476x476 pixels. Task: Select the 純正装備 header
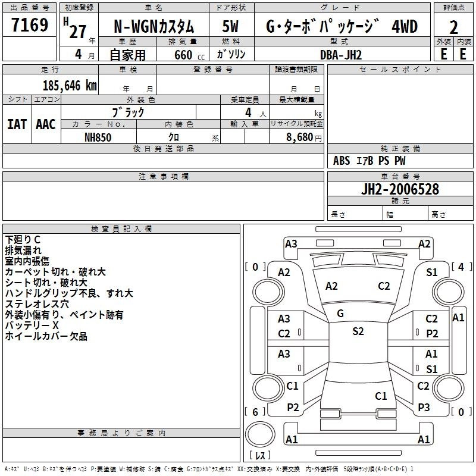pos(400,148)
